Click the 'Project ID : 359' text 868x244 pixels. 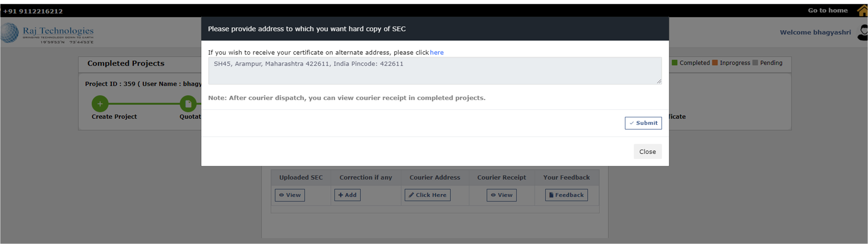click(110, 84)
